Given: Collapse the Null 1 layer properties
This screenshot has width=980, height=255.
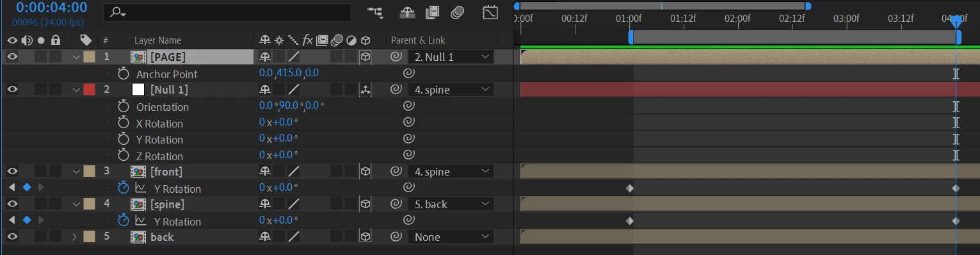Looking at the screenshot, I should click(x=76, y=90).
